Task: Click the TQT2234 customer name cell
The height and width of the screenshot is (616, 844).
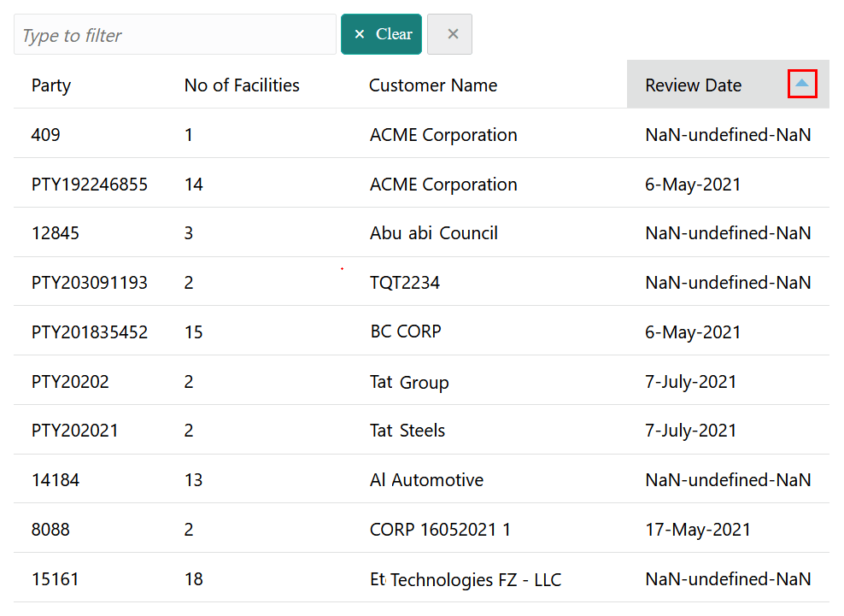Action: click(405, 283)
